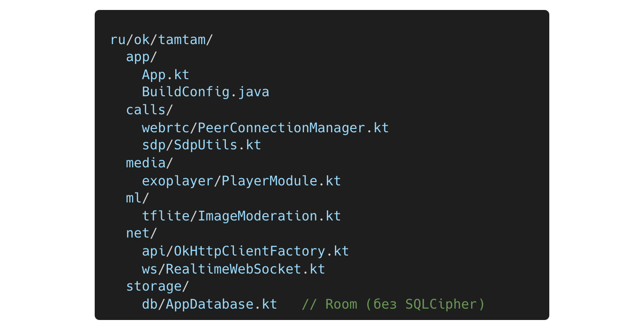Click the PeerConnectionManager.kt file name
644x329 pixels.
click(293, 128)
